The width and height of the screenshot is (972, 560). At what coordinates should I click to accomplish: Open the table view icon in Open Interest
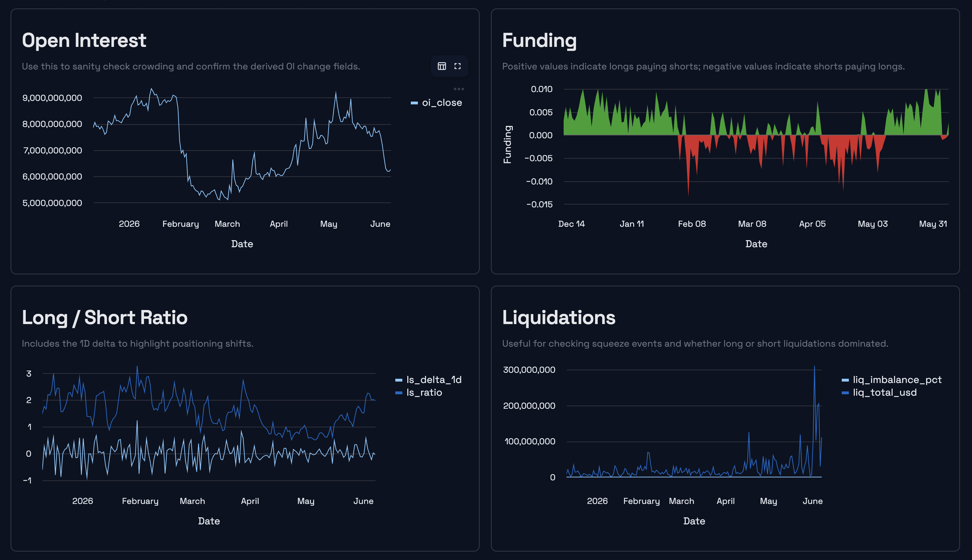(442, 66)
